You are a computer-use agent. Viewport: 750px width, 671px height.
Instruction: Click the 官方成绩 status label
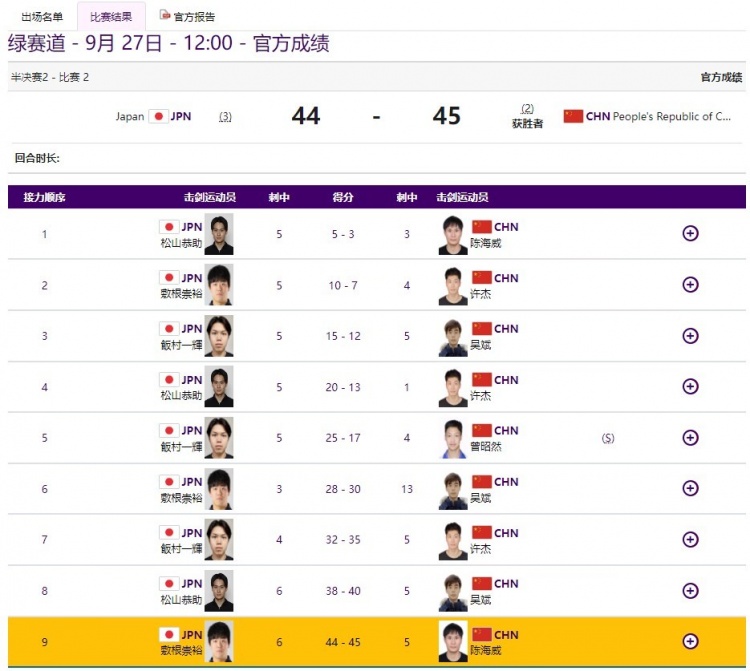click(721, 77)
